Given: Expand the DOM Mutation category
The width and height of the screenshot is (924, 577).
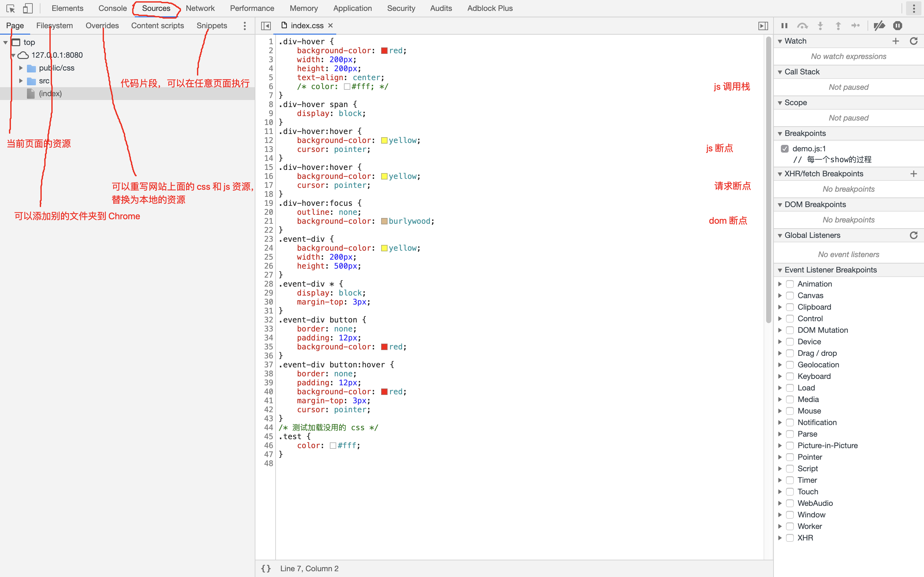Looking at the screenshot, I should [780, 330].
